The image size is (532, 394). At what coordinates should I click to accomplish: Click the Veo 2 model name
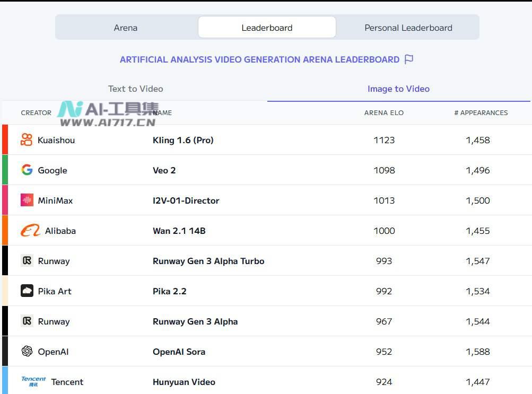[164, 170]
